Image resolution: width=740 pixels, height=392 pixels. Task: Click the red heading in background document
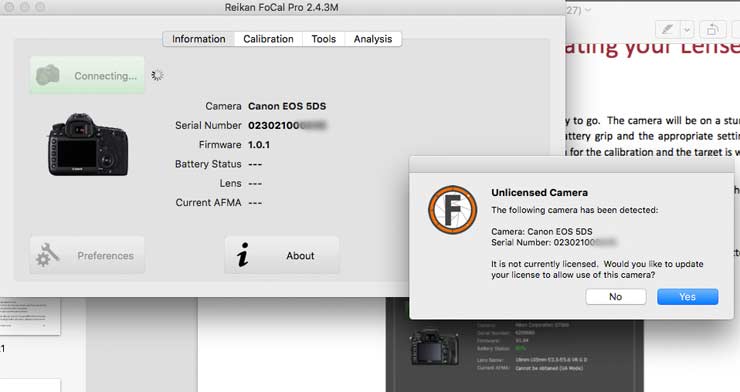pos(652,47)
